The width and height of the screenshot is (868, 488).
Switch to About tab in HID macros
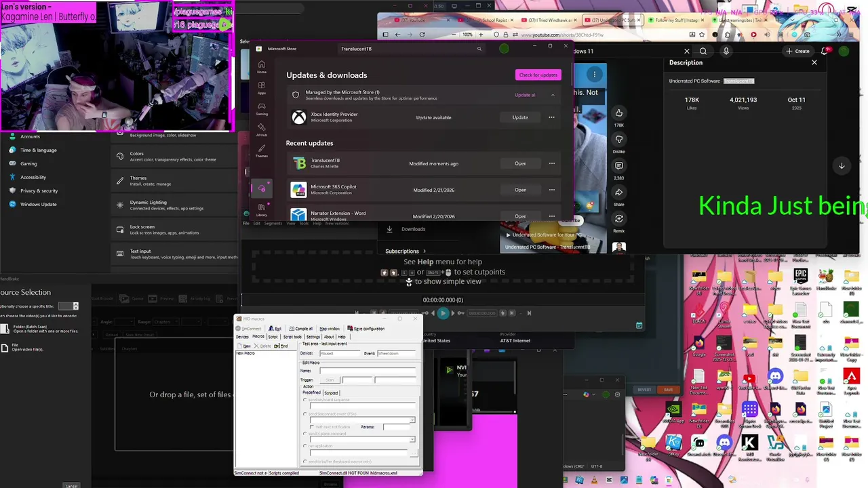pos(329,337)
